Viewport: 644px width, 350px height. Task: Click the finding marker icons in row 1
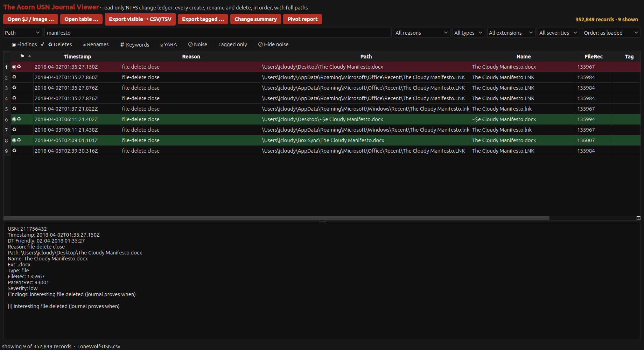click(16, 66)
